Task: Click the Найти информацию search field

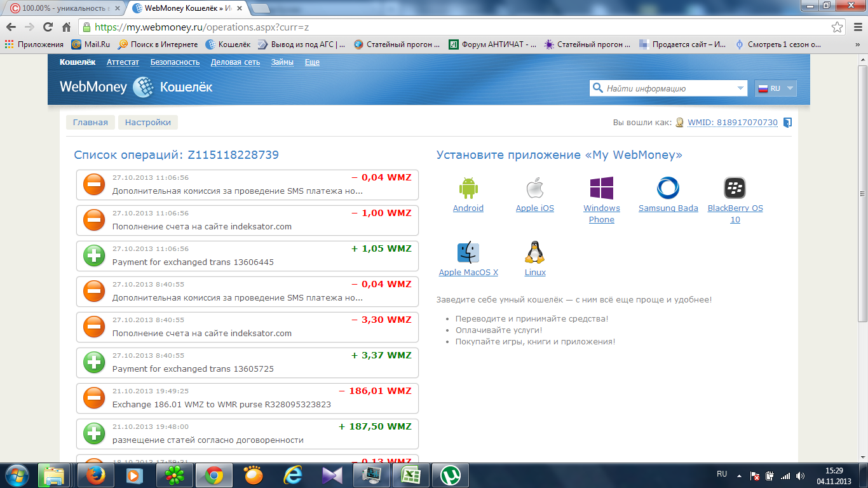Action: click(x=669, y=88)
